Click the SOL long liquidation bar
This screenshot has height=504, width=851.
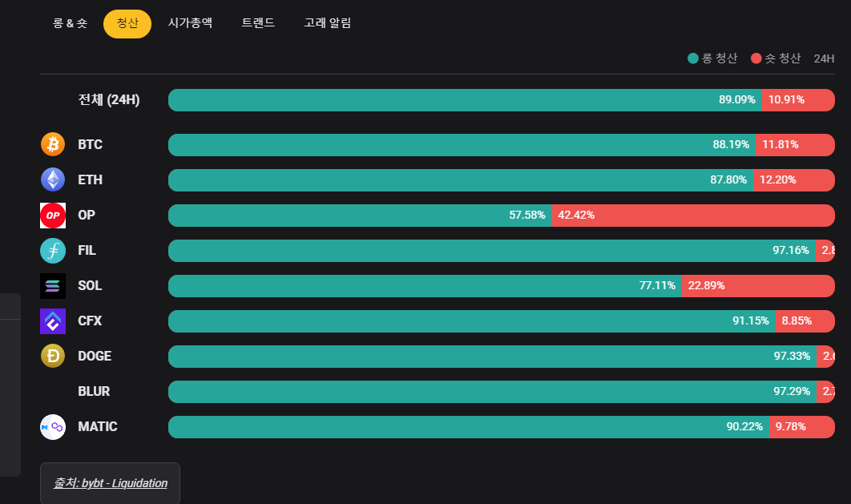425,285
